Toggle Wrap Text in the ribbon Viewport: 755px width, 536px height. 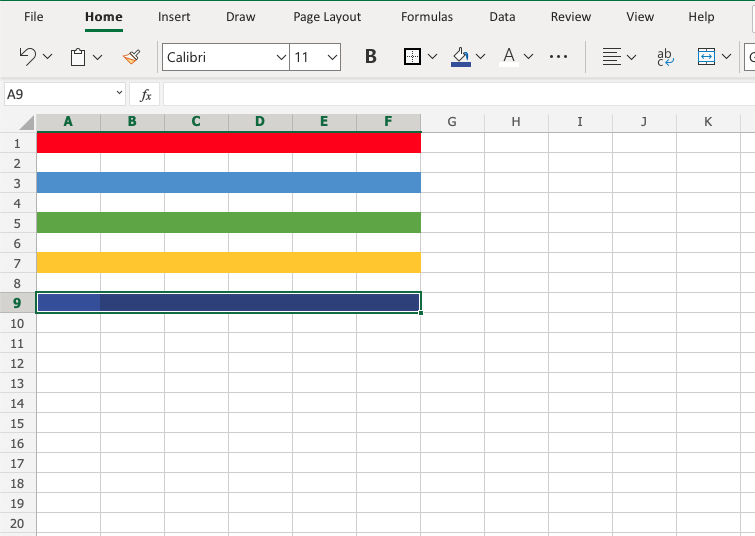[x=664, y=57]
